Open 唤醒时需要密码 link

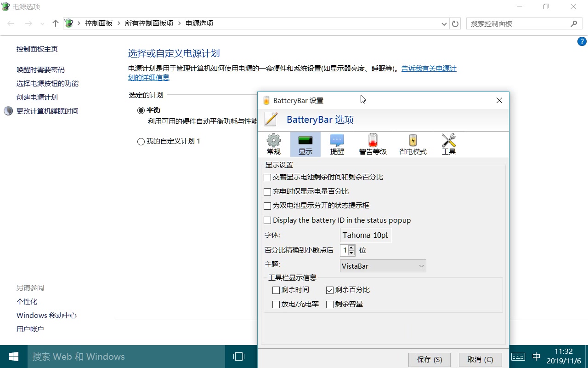pos(40,70)
